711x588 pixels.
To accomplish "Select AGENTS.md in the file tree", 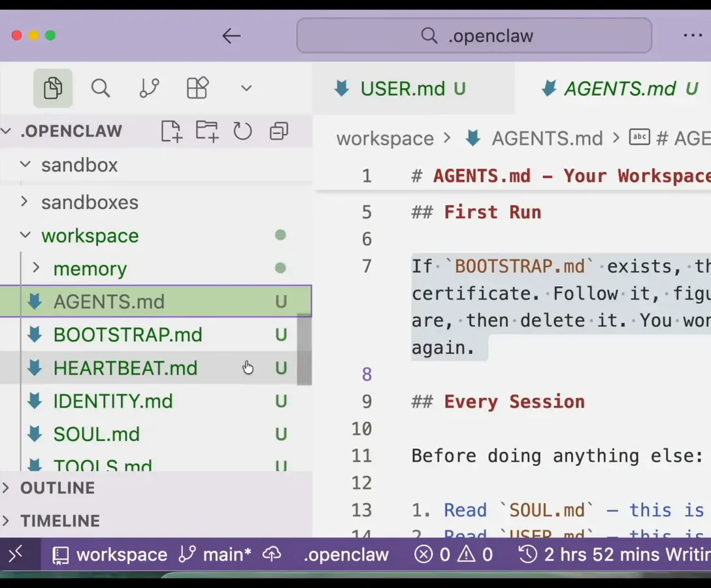I will 156,301.
